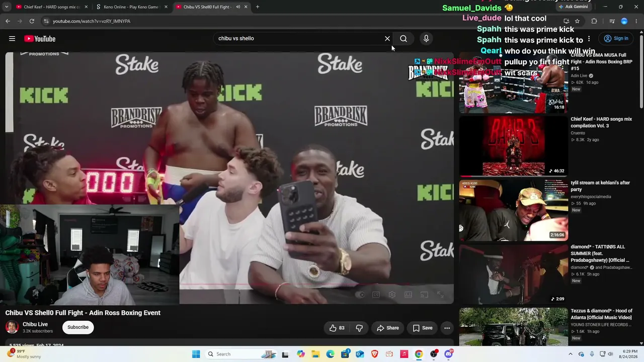644x362 pixels.
Task: Start voice search with the microphone icon
Action: tap(426, 39)
